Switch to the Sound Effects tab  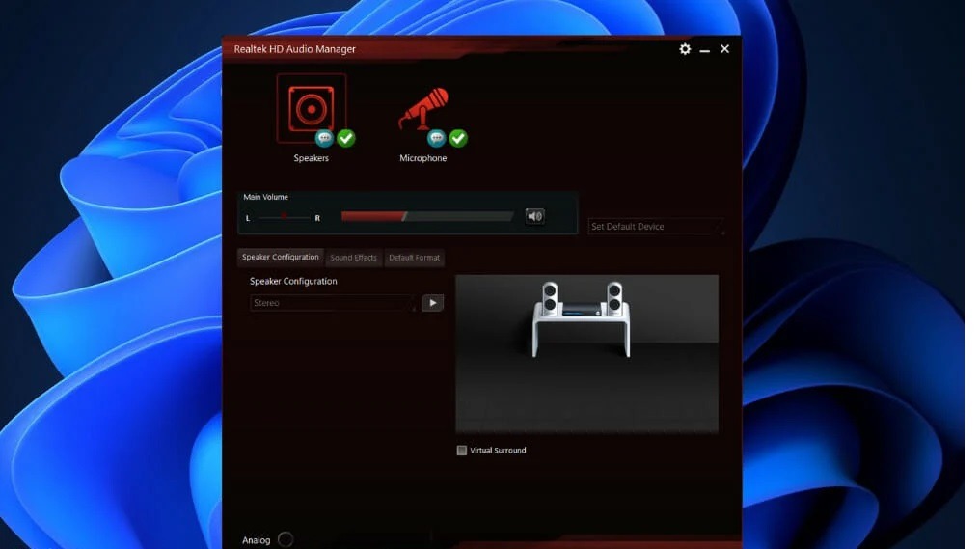[x=353, y=258]
